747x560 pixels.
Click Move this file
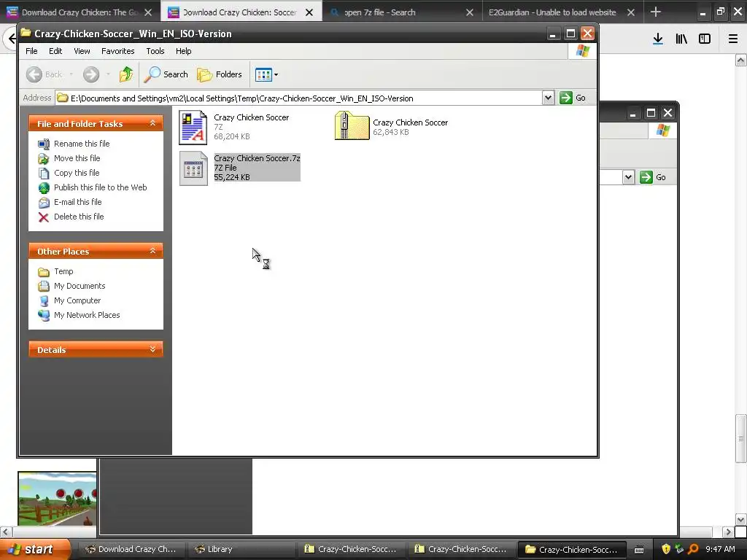(69, 158)
